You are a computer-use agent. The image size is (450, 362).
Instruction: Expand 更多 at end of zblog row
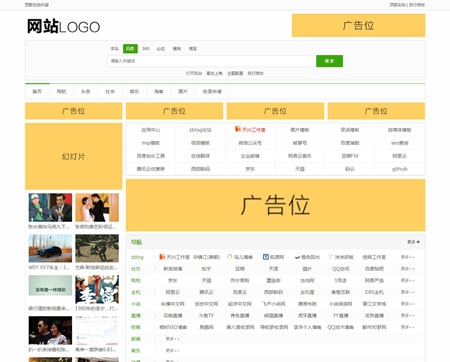click(x=407, y=257)
